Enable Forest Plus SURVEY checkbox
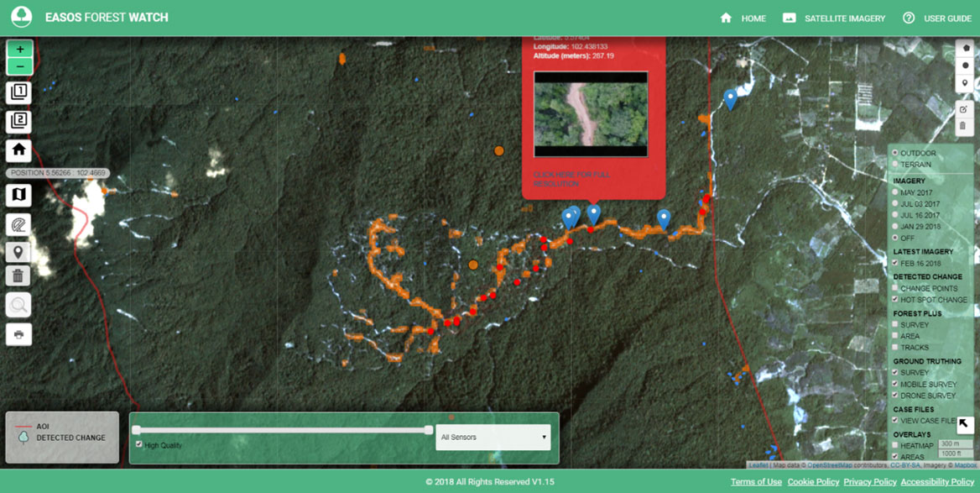The height and width of the screenshot is (493, 980). pos(895,325)
